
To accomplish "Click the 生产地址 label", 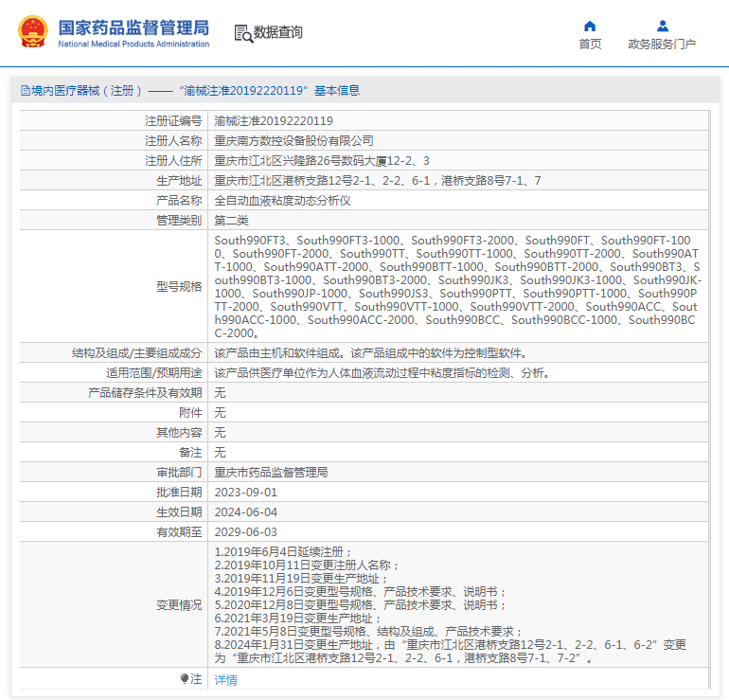I will pos(179,181).
